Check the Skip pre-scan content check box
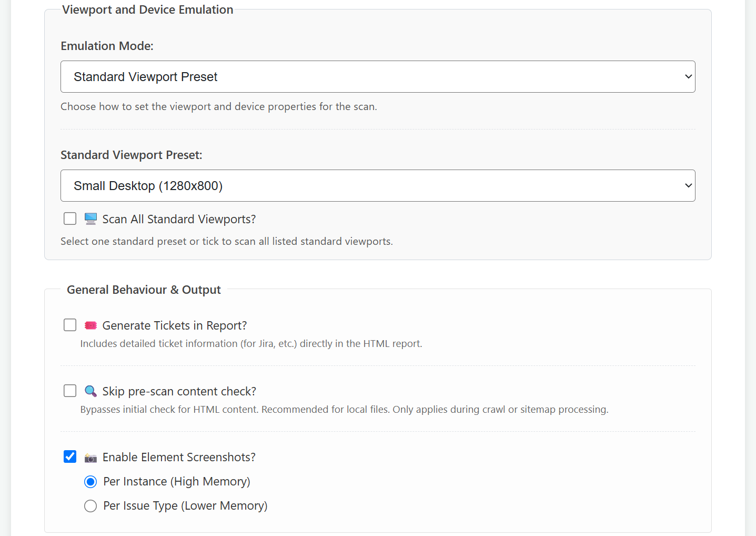Screen dimensions: 756x536 coord(70,391)
